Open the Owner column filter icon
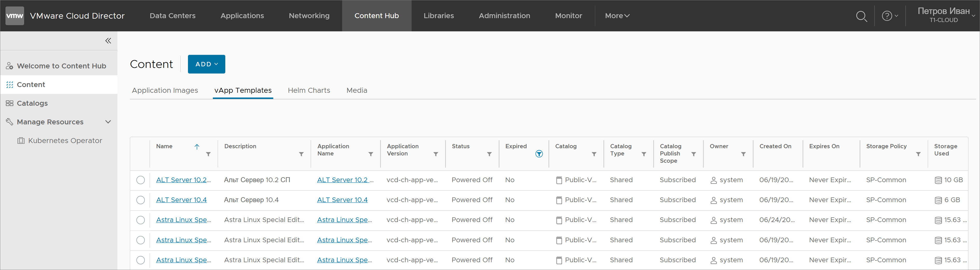Viewport: 980px width, 270px height. (x=743, y=154)
